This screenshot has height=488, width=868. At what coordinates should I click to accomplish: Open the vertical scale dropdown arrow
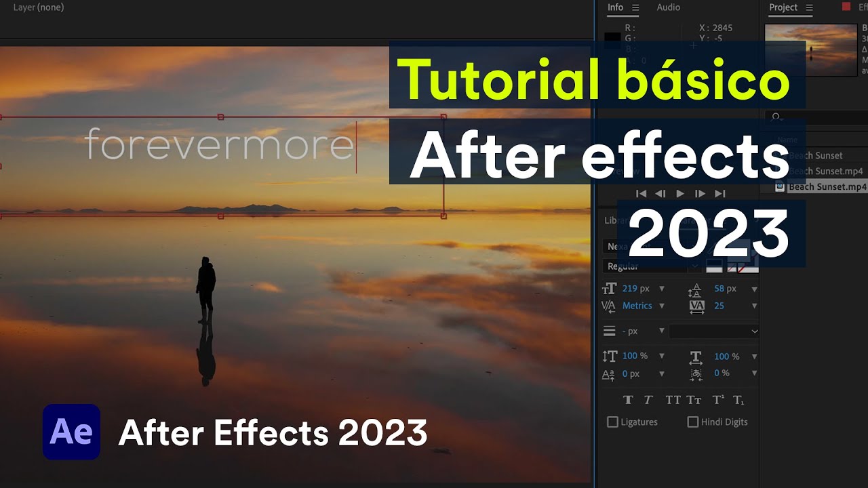[662, 357]
